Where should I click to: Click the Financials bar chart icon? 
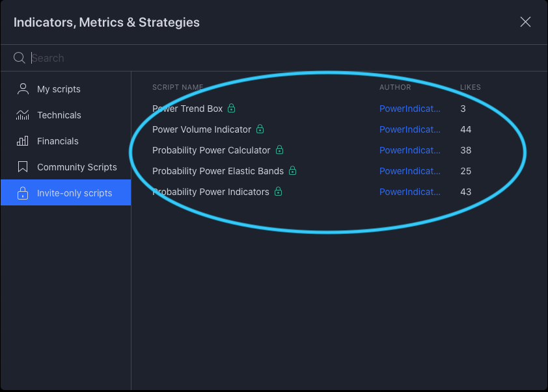pyautogui.click(x=23, y=141)
